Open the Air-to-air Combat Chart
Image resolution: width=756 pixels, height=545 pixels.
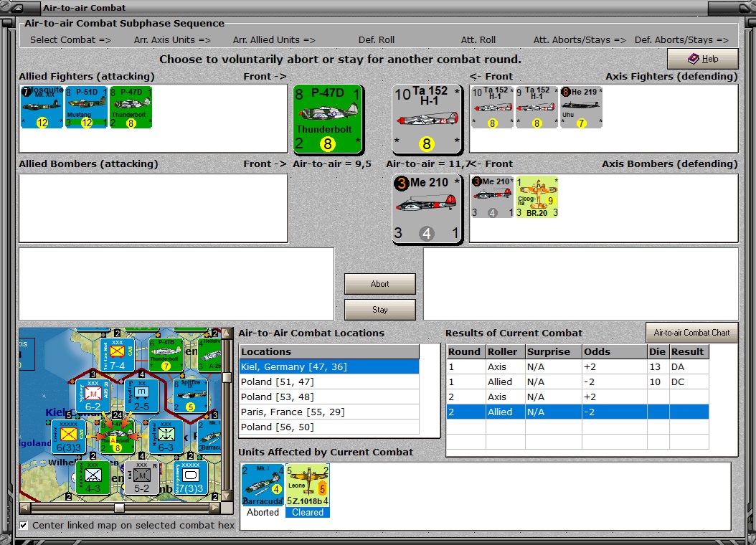(692, 333)
